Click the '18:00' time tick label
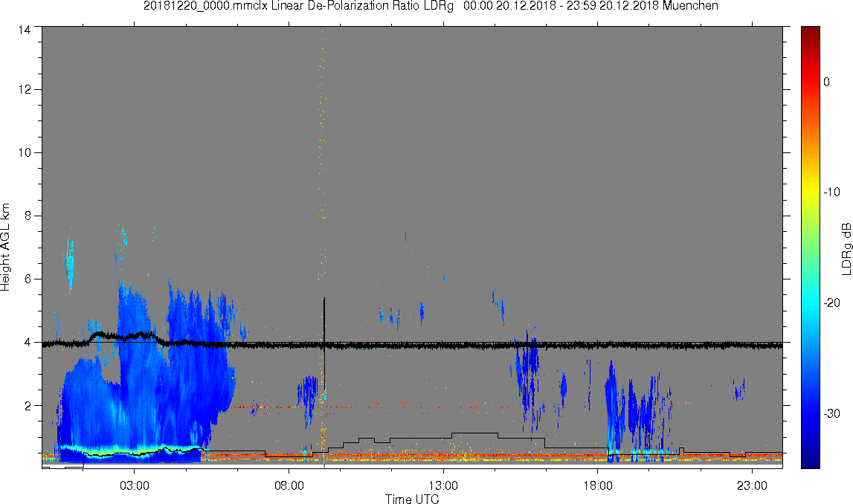853x504 pixels. click(x=598, y=485)
